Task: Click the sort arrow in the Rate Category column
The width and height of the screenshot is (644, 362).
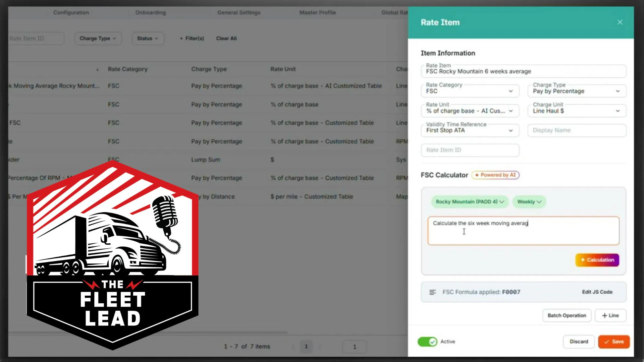Action: [98, 69]
